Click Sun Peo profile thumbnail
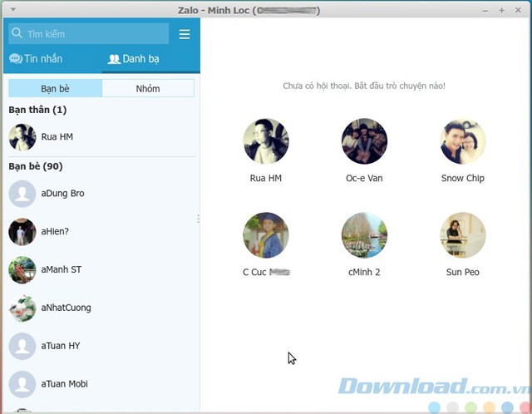This screenshot has height=414, width=532. [462, 235]
